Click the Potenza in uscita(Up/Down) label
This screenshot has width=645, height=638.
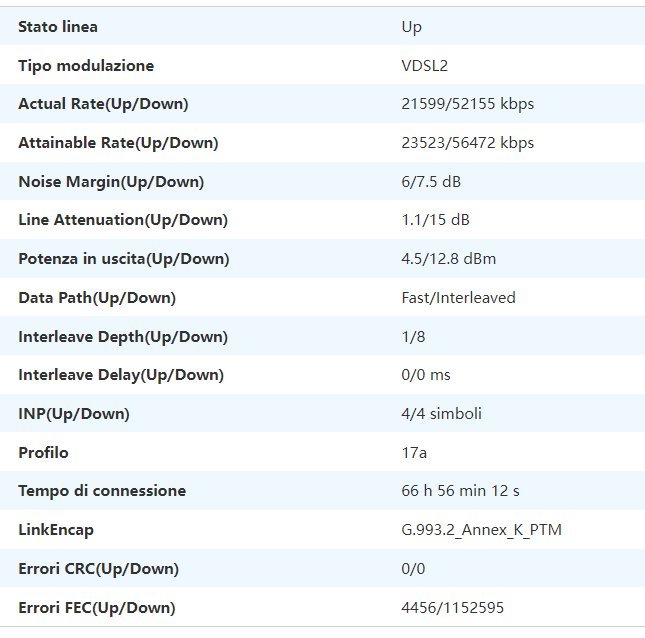(x=123, y=259)
